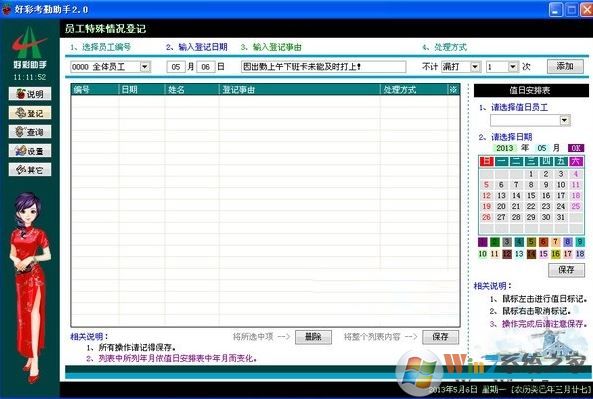The image size is (593, 399).
Task: Click 保存 button below the registration list
Action: 440,337
